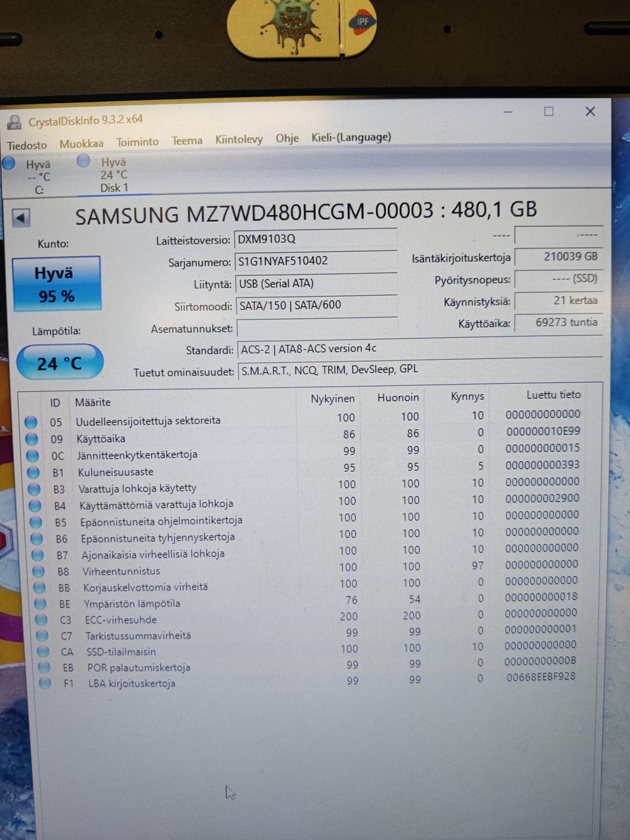
Task: Click the Siirtomoodi field SATA/150 | SATA/600
Action: pyautogui.click(x=316, y=305)
